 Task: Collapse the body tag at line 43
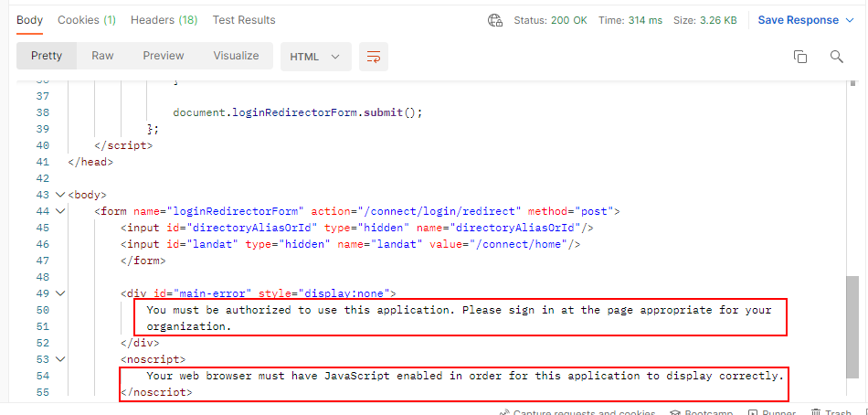pos(60,195)
